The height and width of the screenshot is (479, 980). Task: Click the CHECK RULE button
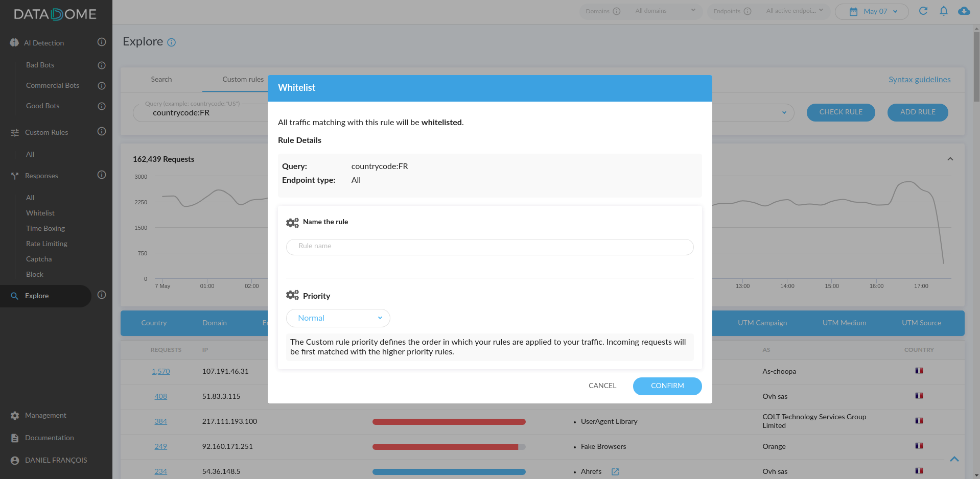point(841,112)
